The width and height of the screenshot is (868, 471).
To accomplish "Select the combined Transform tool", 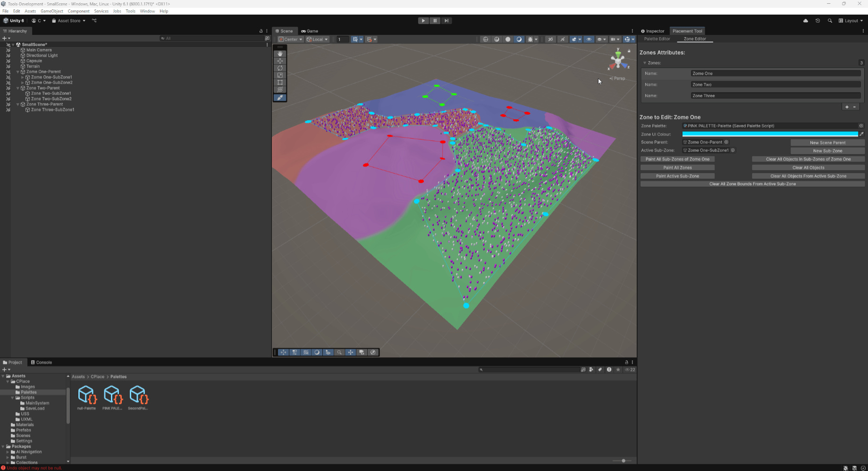I will (x=280, y=89).
